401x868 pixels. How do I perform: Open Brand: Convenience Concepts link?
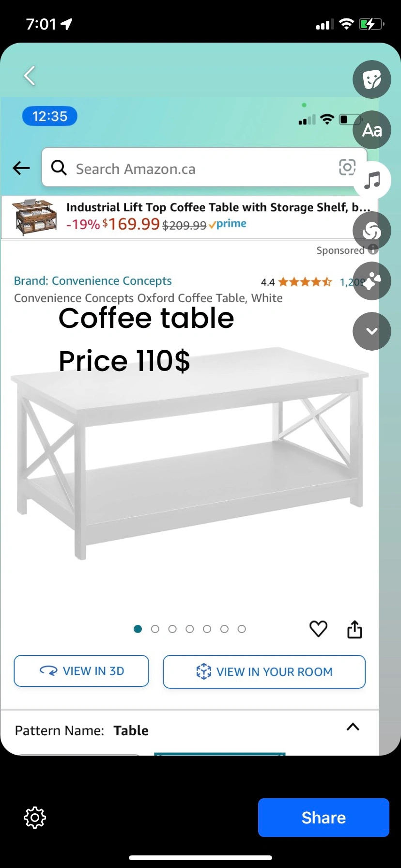point(93,281)
